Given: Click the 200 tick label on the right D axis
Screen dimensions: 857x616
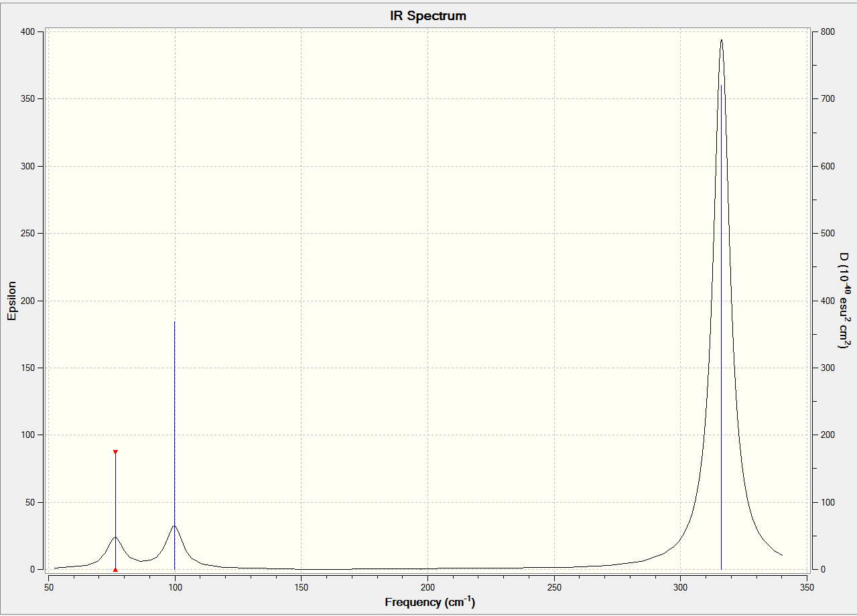Looking at the screenshot, I should (x=828, y=435).
